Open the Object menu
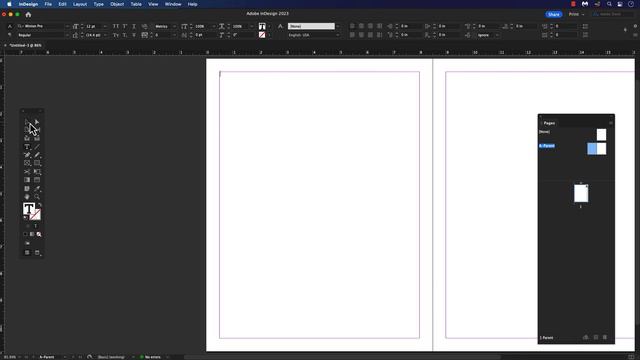Screen dimensions: 640x360 pos(117,4)
